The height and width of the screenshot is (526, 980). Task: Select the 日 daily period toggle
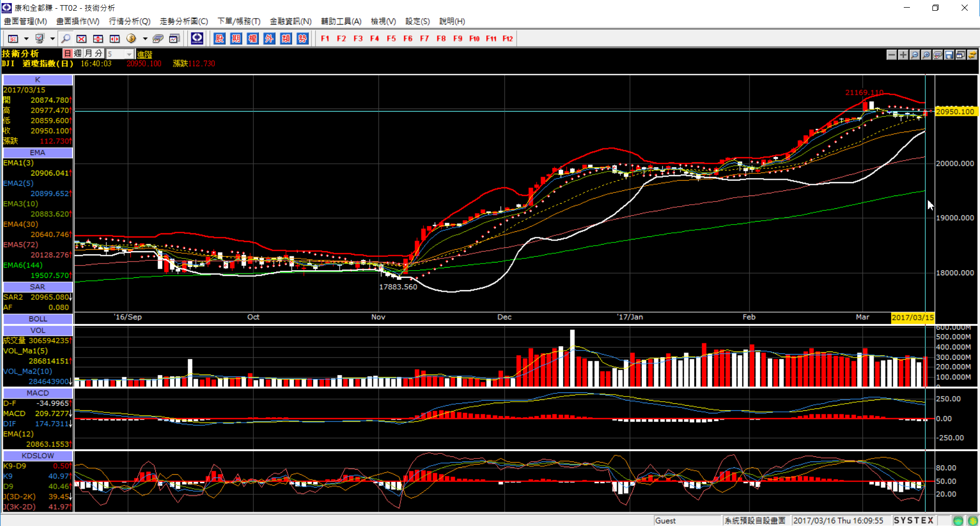[x=68, y=53]
